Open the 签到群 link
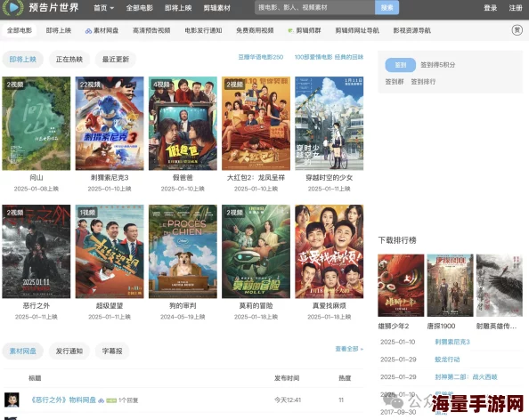The width and height of the screenshot is (529, 420). (395, 82)
